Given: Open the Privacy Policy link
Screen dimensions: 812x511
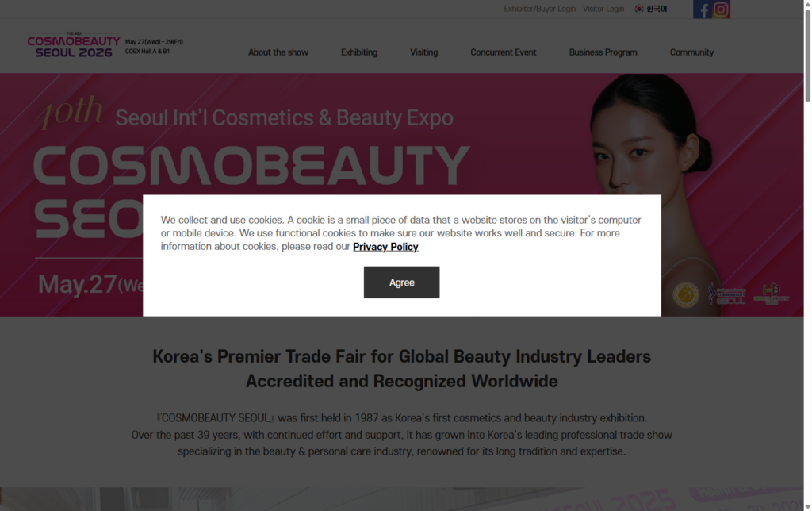Looking at the screenshot, I should click(385, 247).
